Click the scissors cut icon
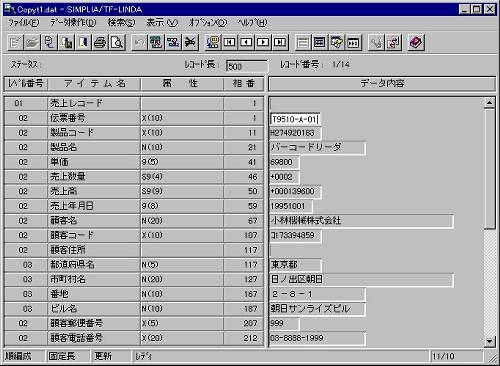Viewport: 500px width, 366px height. 190,42
